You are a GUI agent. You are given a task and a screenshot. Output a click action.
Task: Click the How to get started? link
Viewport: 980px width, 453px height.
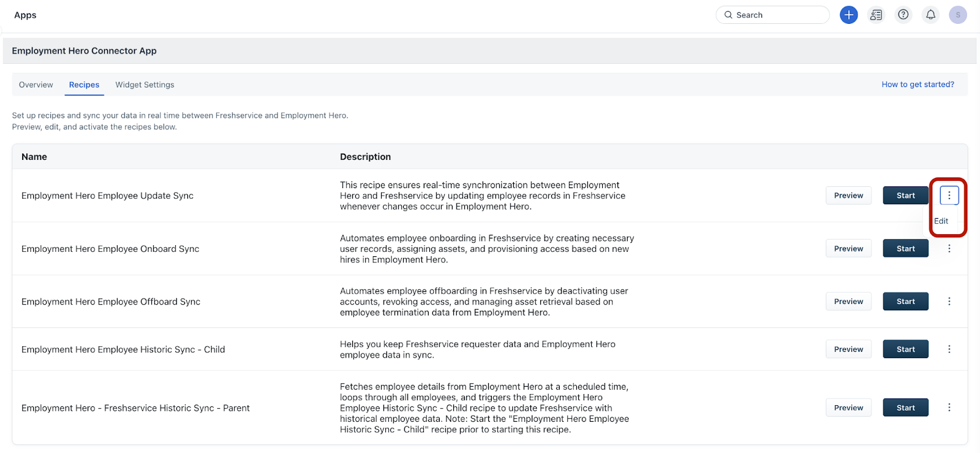pyautogui.click(x=918, y=85)
